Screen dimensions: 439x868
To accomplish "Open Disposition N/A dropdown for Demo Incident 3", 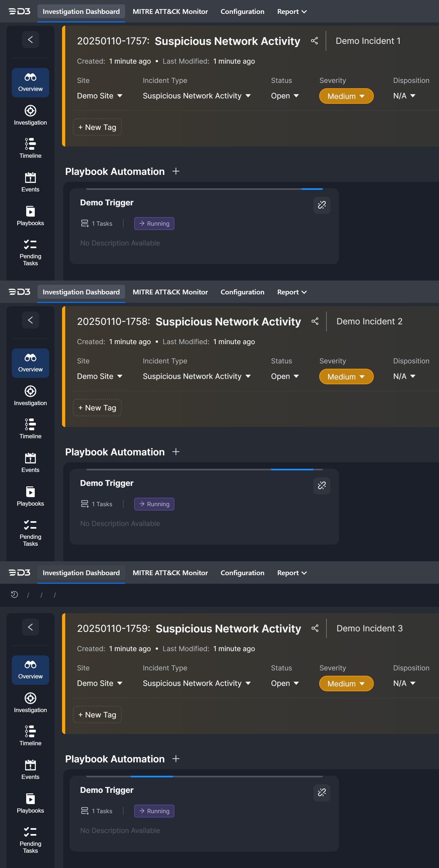I will click(404, 683).
